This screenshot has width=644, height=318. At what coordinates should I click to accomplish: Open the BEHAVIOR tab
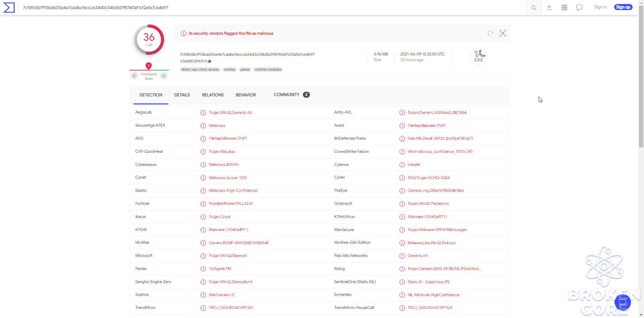pyautogui.click(x=246, y=95)
